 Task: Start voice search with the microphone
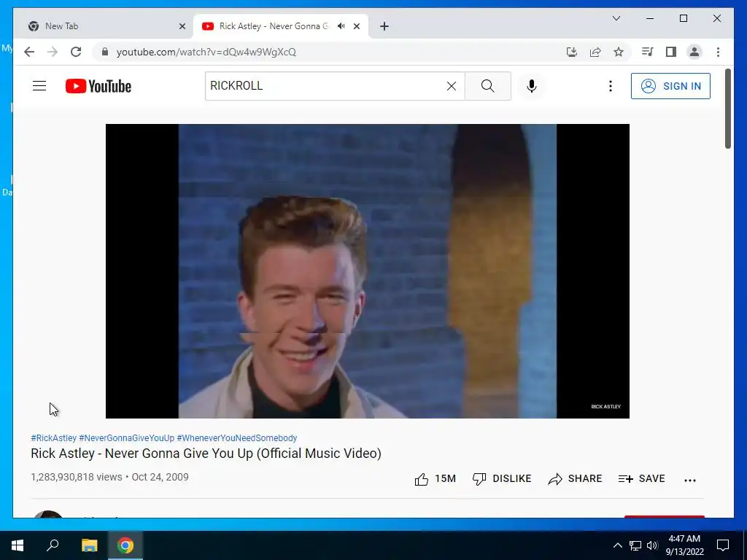(532, 86)
